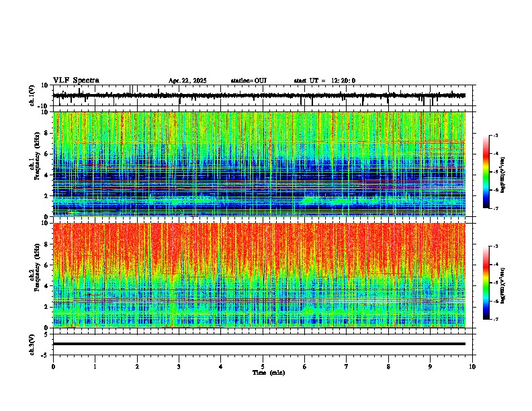Click time axis tick label "3"
Viewport: 532px width, 411px height.
click(x=179, y=367)
